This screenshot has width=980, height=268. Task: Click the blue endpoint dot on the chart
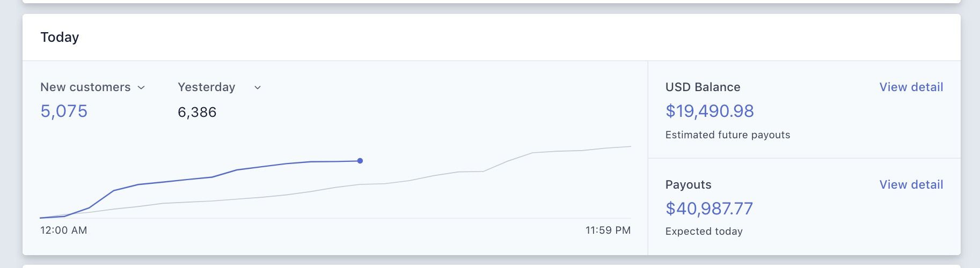click(360, 161)
